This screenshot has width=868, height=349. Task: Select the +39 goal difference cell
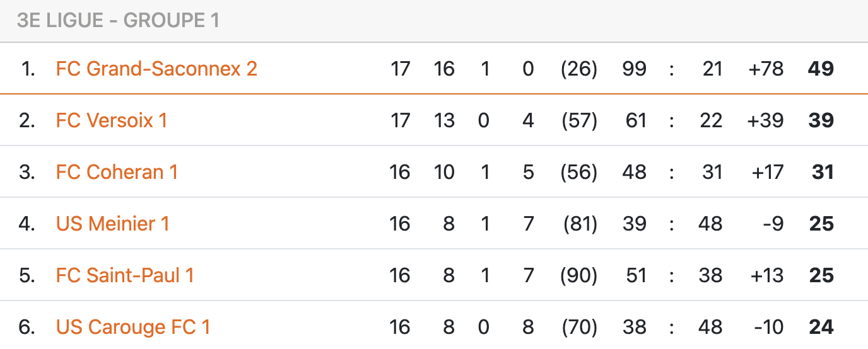766,120
